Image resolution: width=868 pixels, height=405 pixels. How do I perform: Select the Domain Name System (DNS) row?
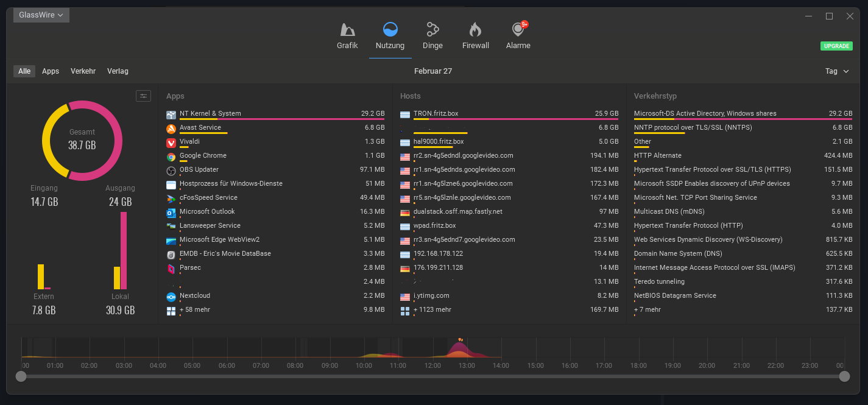click(743, 254)
